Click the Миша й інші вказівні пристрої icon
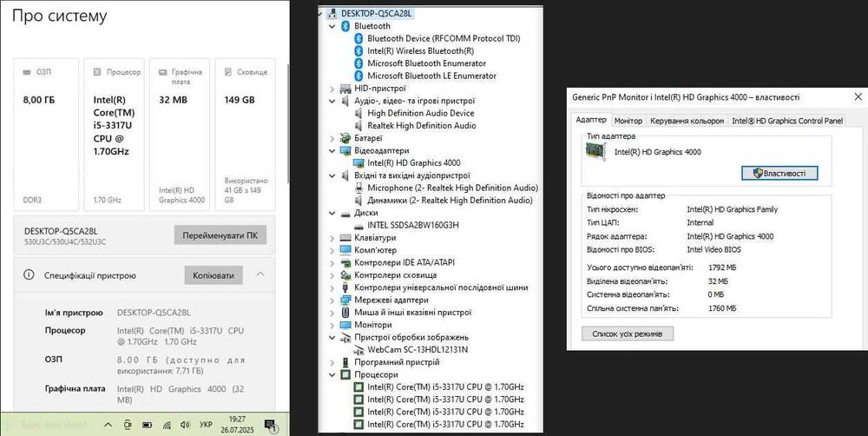 point(345,313)
